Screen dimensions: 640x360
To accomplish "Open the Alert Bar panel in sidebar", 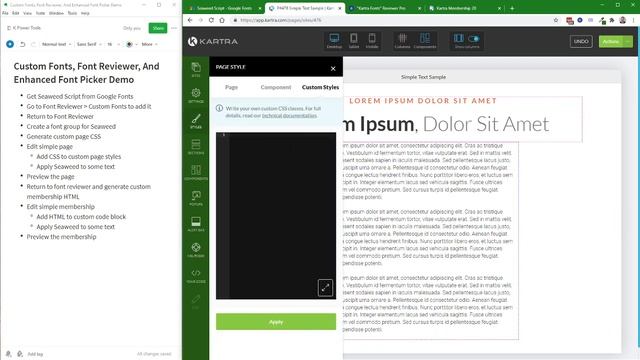I will click(x=196, y=224).
